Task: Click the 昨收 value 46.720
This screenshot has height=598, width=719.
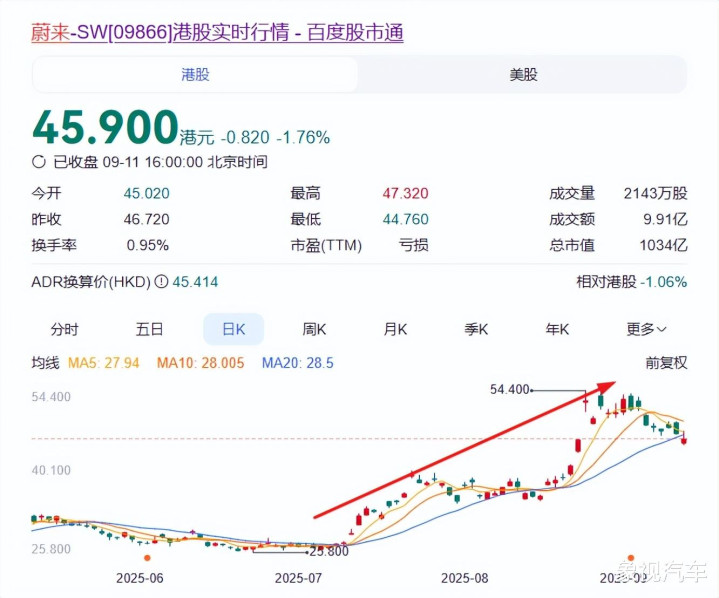Action: point(147,219)
